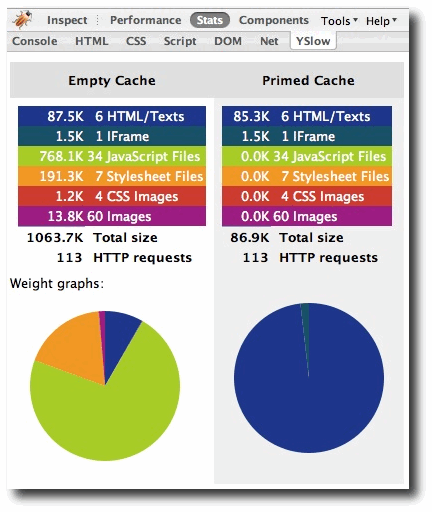Click Empty Cache 191.3K Stylesheet Files row
The width and height of the screenshot is (432, 512).
(112, 176)
